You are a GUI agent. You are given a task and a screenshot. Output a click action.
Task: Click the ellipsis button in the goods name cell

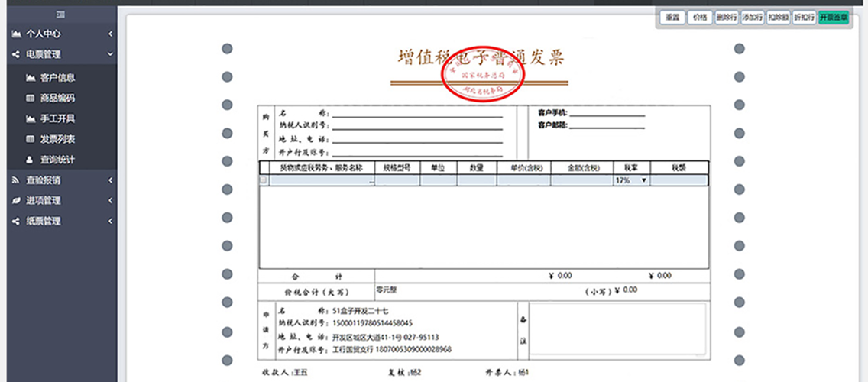click(x=371, y=181)
